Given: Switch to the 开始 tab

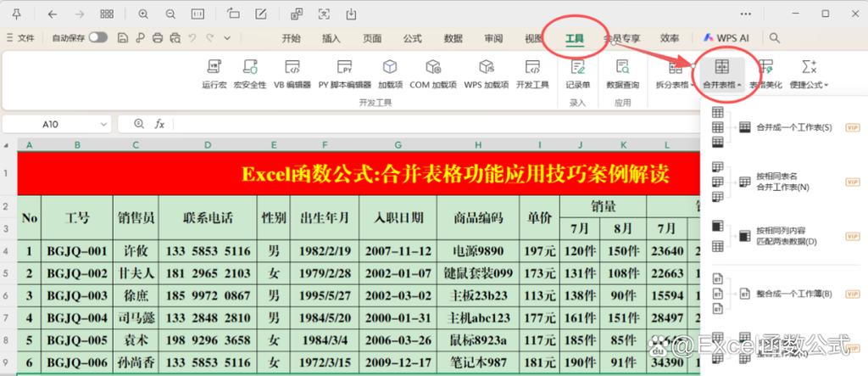Looking at the screenshot, I should pos(292,38).
